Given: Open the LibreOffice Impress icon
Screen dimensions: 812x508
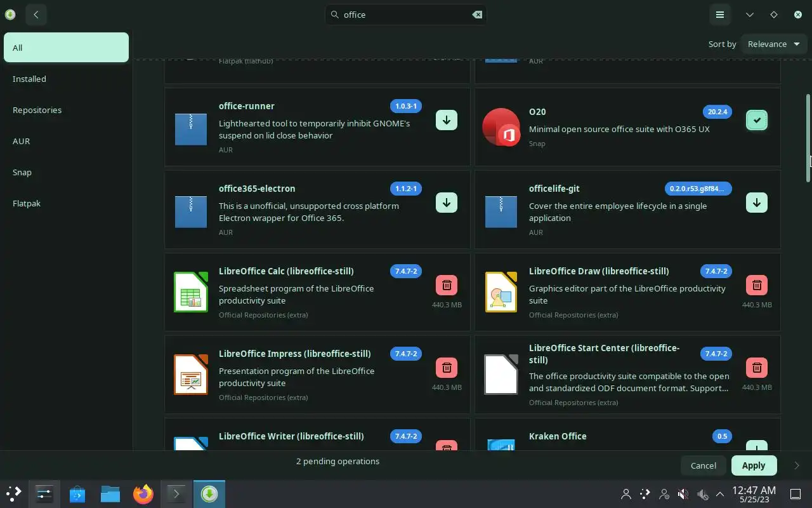Looking at the screenshot, I should tap(191, 375).
